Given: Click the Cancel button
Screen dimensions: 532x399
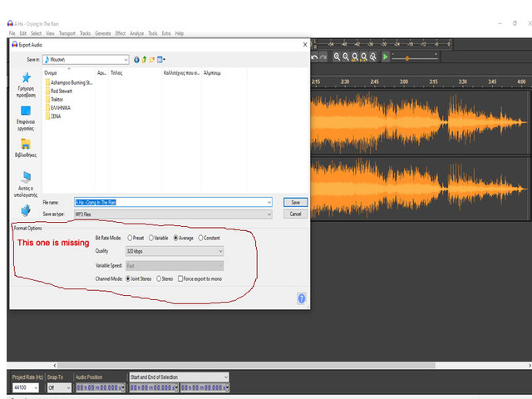Looking at the screenshot, I should click(296, 214).
